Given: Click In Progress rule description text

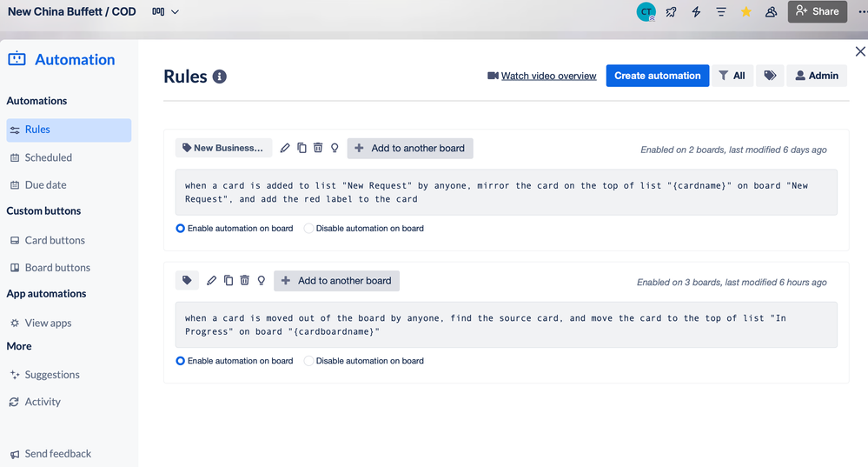Looking at the screenshot, I should pyautogui.click(x=506, y=324).
